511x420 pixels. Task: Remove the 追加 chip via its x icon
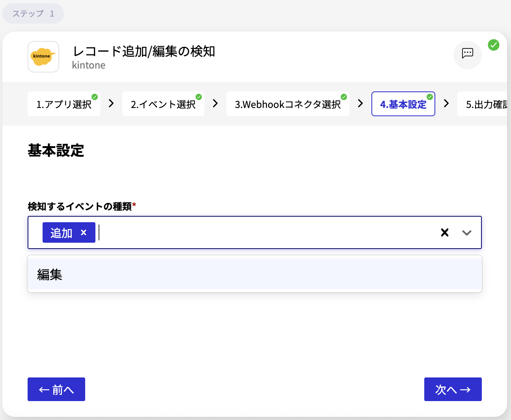coord(84,232)
